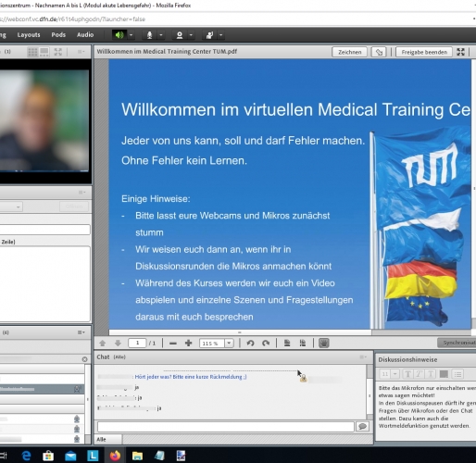Screen dimensions: 476x463
Task: Toggle the hand pan tool
Action: [323, 344]
